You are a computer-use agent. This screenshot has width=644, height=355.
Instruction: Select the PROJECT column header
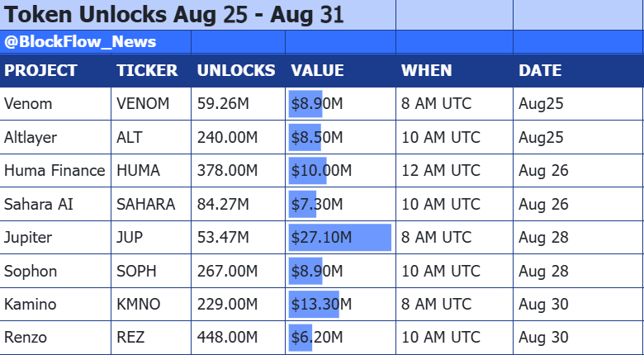(x=55, y=71)
